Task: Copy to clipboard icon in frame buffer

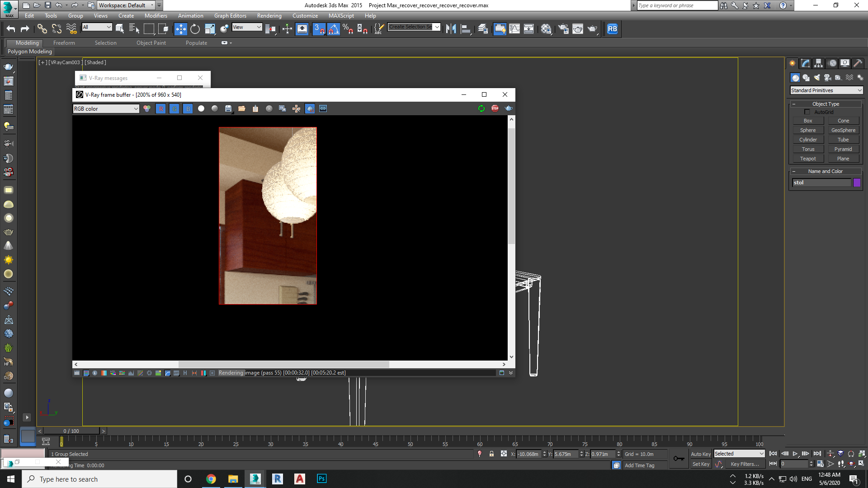Action: (255, 108)
